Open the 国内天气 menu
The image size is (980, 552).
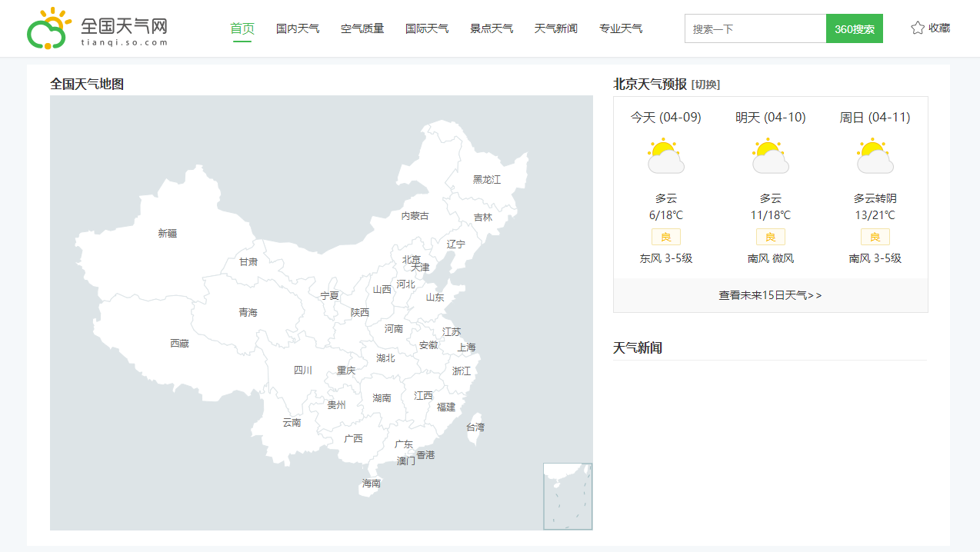[x=298, y=28]
